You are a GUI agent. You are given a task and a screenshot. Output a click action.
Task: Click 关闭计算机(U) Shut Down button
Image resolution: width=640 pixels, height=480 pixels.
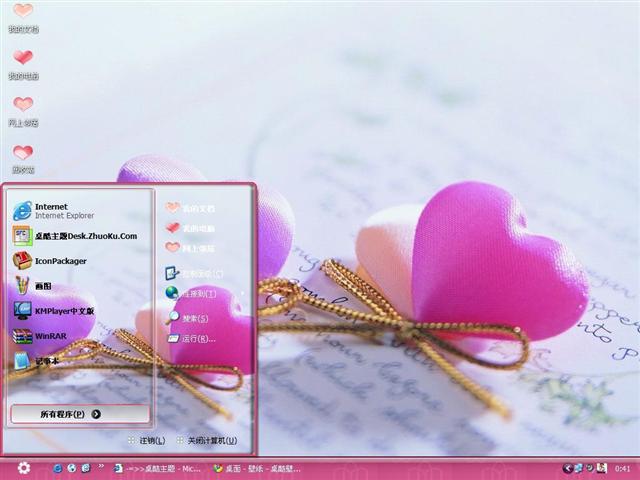click(207, 440)
